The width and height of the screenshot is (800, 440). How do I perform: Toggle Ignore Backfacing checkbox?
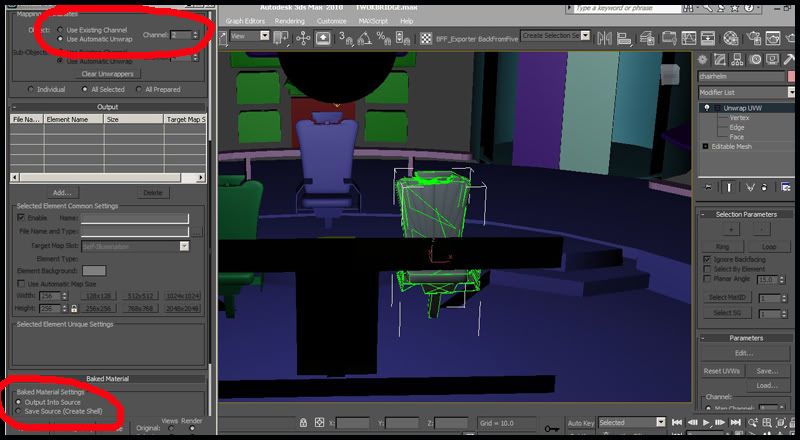click(x=707, y=259)
